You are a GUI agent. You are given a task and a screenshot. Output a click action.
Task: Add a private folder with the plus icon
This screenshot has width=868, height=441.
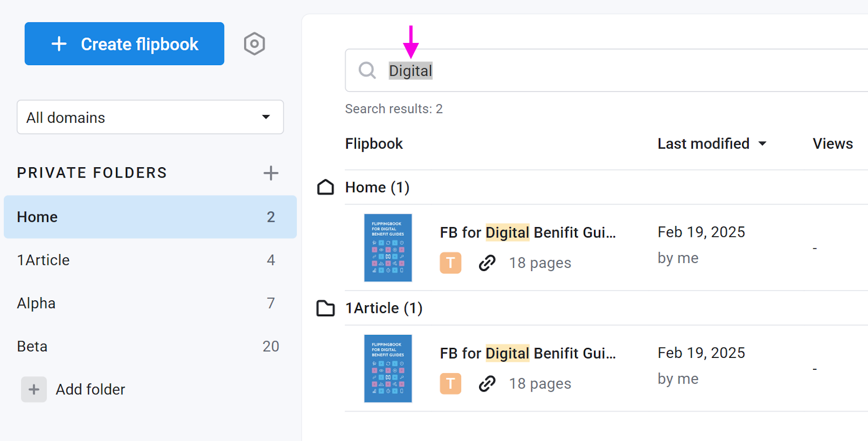[271, 173]
